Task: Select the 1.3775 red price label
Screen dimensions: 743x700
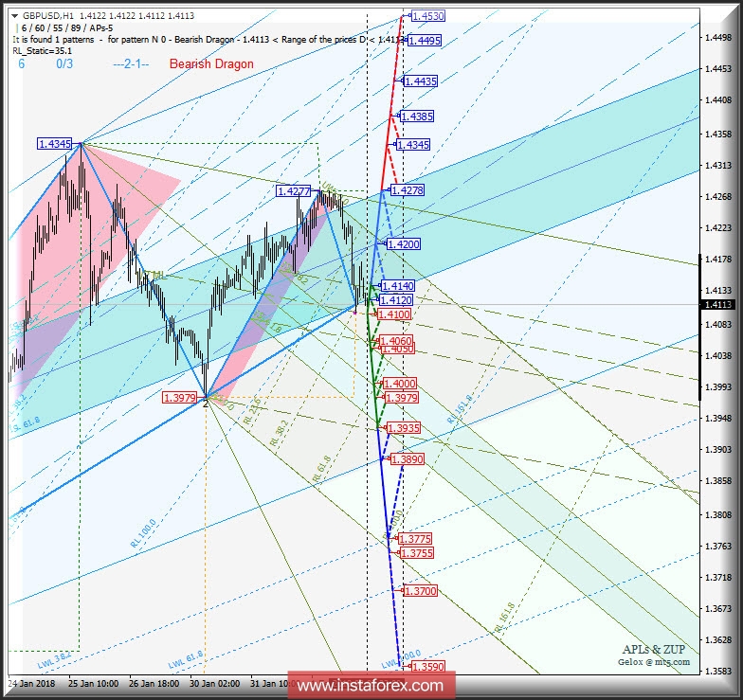Action: [415, 539]
